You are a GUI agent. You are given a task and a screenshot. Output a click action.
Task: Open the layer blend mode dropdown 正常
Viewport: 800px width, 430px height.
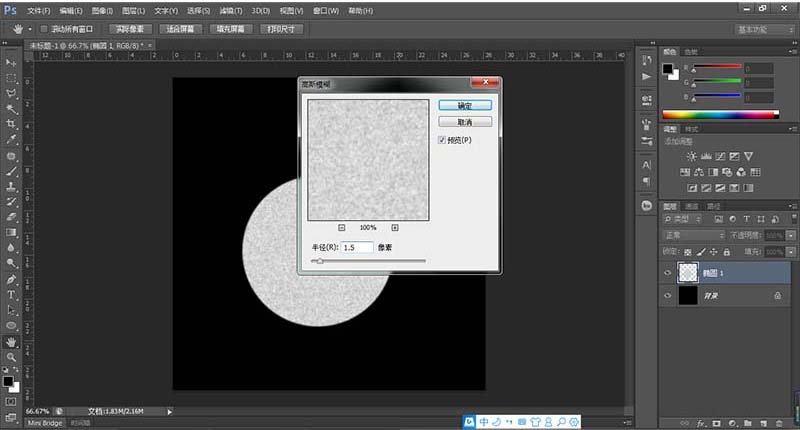click(693, 235)
